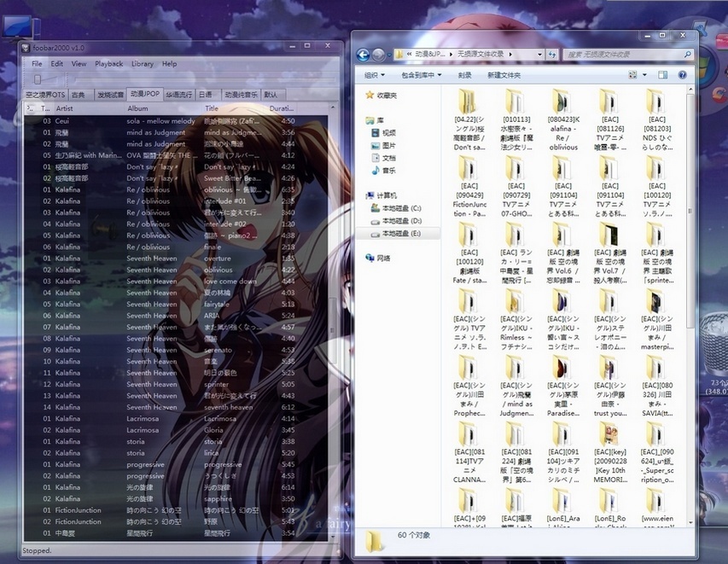
Task: Switch to the 动漫纯音乐 playlist tab
Action: pyautogui.click(x=241, y=95)
